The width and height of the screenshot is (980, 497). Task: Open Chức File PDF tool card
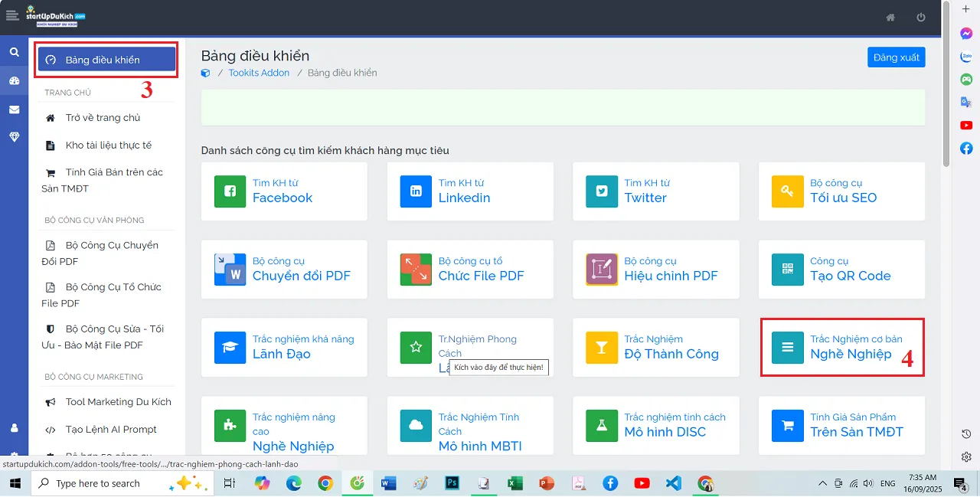[470, 270]
